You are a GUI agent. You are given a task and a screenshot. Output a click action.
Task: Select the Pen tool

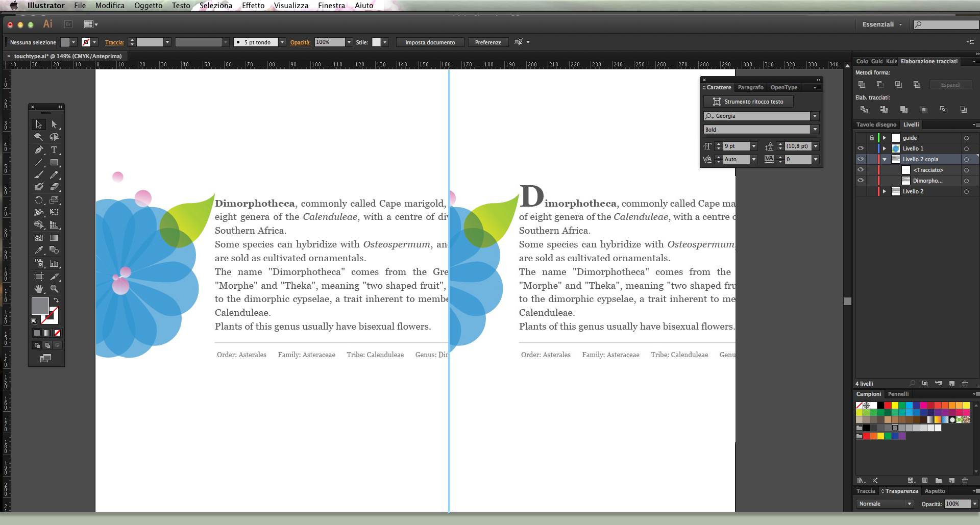click(38, 150)
